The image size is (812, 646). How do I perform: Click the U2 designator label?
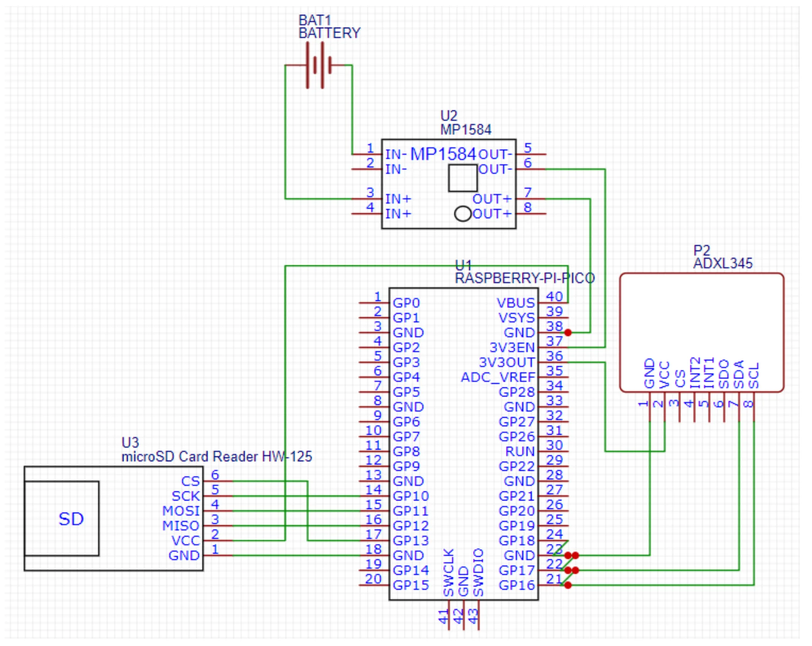coord(449,116)
